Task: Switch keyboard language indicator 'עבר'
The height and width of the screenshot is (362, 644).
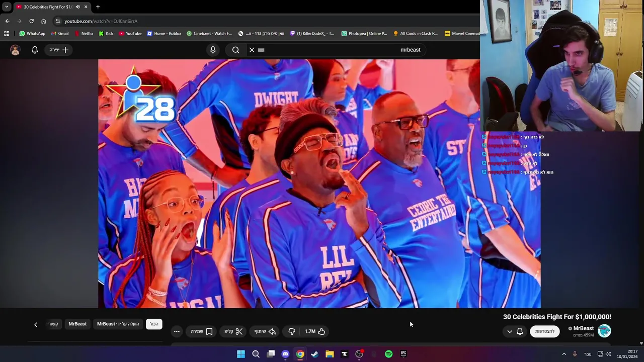Action: click(588, 354)
